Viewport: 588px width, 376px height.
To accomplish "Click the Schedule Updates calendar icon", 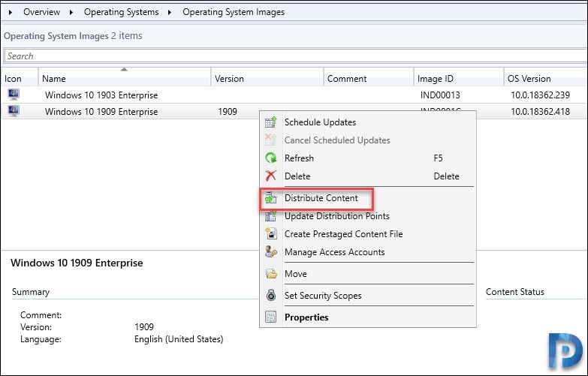I will click(271, 122).
